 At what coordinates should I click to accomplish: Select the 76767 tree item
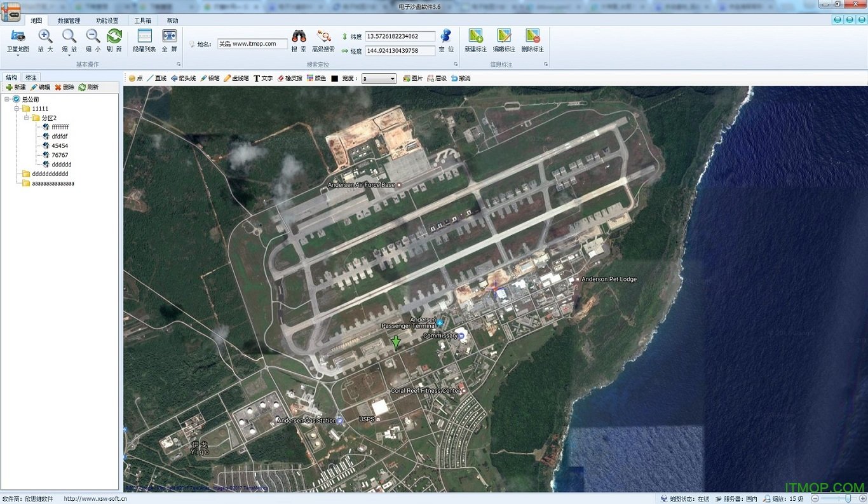[55, 155]
